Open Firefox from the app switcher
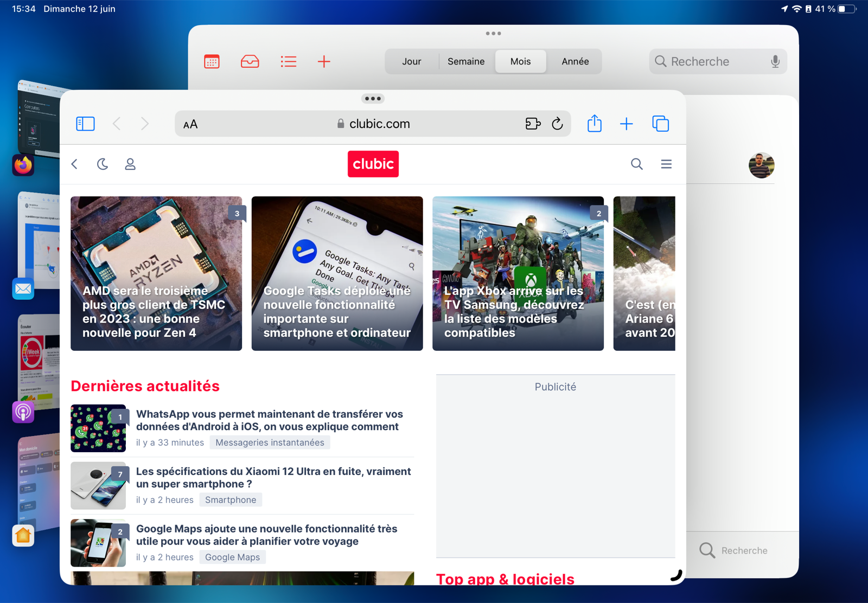The image size is (868, 603). (x=23, y=165)
